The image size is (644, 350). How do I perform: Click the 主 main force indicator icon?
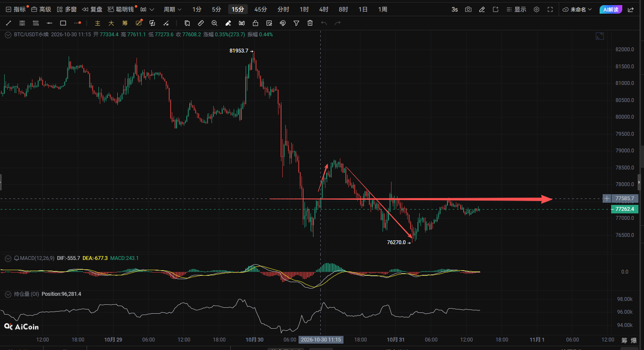point(98,23)
